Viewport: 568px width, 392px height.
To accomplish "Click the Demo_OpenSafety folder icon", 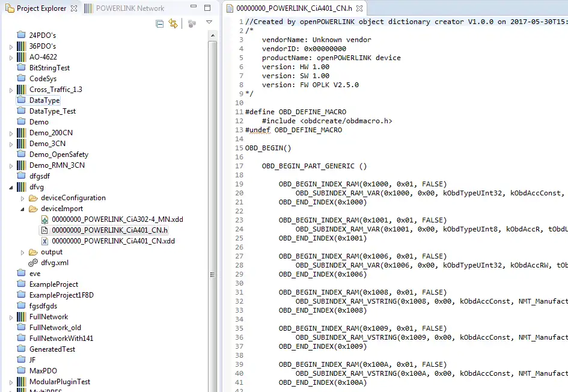I will point(22,154).
